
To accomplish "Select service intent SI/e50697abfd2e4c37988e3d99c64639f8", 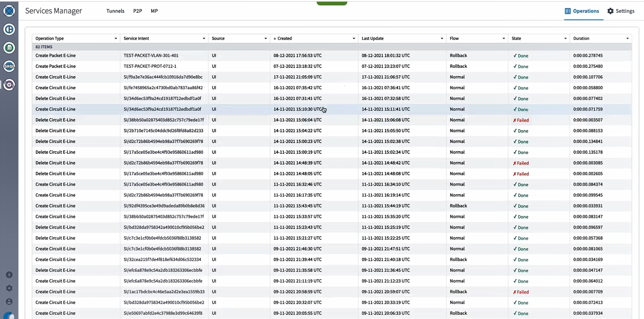I will pos(163,313).
